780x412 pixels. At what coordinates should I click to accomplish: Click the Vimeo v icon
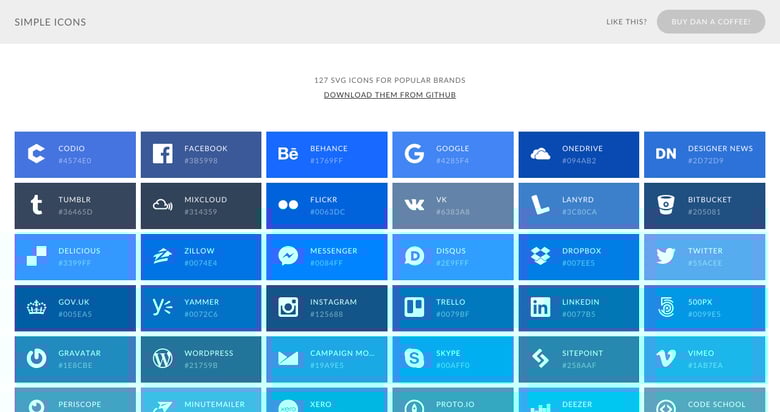tap(666, 358)
